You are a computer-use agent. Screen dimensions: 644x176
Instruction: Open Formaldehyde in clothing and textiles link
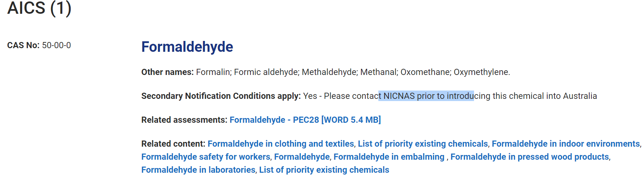click(x=281, y=144)
